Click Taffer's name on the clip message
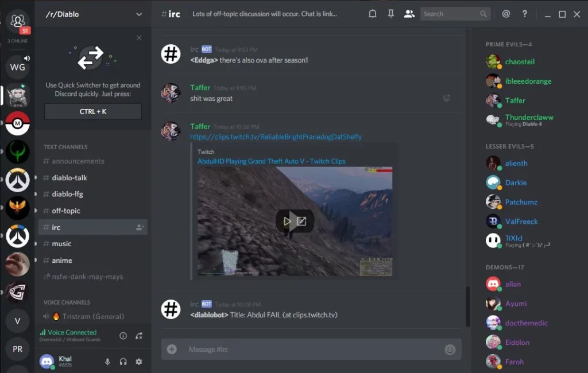This screenshot has width=588, height=373. click(200, 126)
